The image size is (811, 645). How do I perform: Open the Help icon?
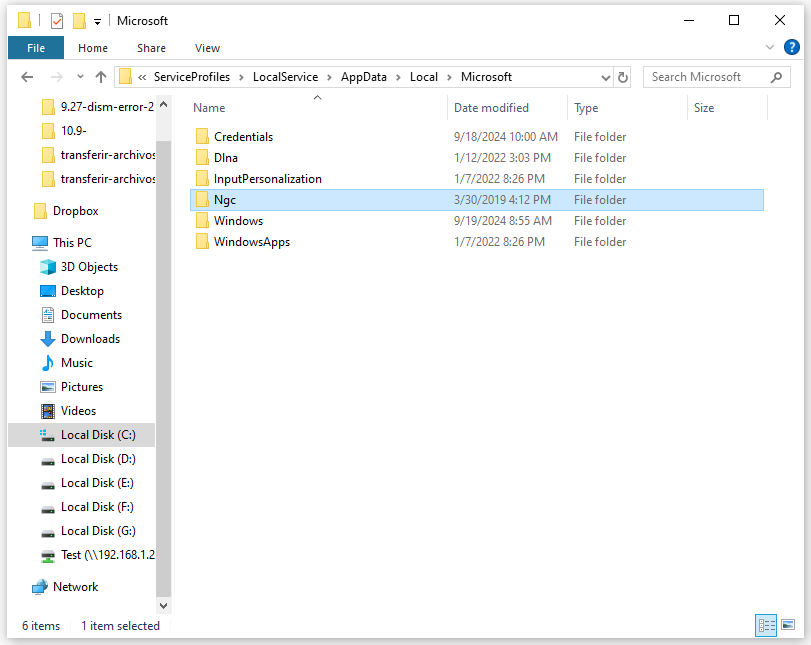coord(791,47)
